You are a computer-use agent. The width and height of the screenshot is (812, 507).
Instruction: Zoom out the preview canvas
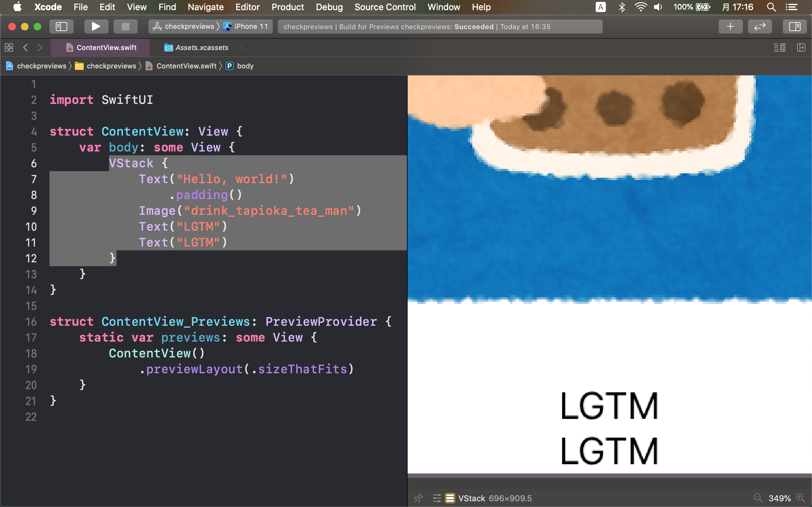pos(758,498)
